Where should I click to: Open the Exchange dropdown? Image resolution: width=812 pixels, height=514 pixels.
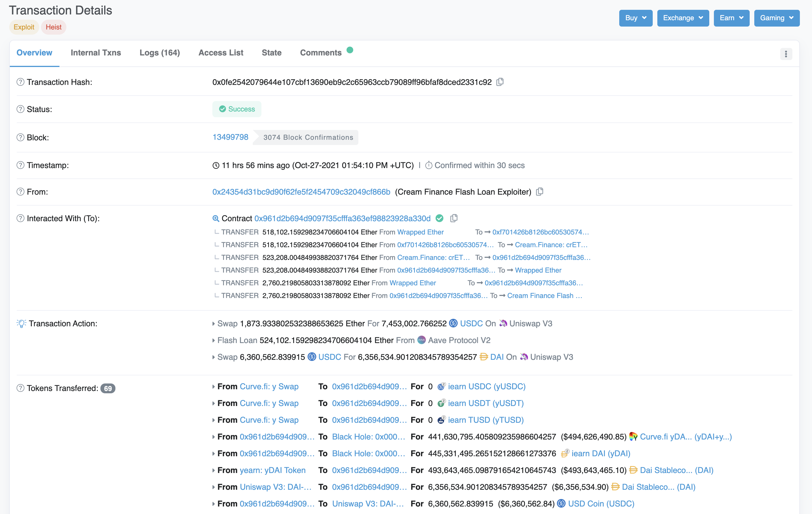pyautogui.click(x=683, y=18)
